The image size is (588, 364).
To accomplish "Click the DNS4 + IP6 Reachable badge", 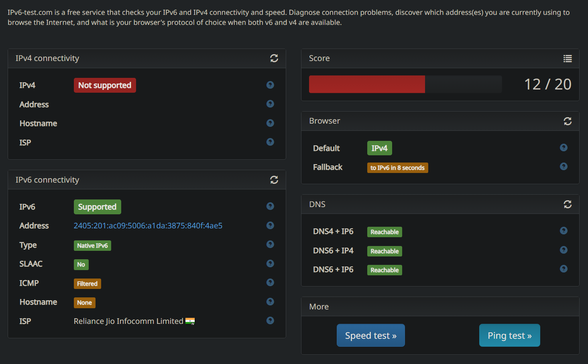I will (x=385, y=232).
